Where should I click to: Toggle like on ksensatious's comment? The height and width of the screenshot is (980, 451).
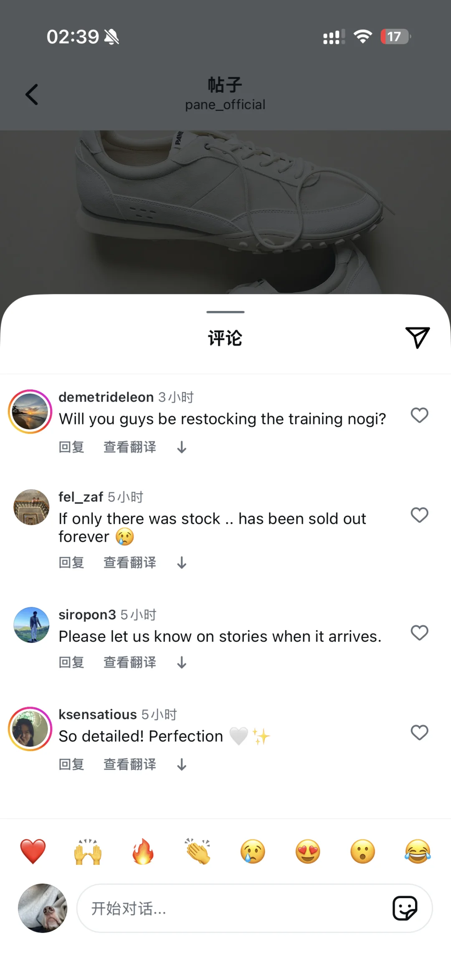pyautogui.click(x=419, y=732)
